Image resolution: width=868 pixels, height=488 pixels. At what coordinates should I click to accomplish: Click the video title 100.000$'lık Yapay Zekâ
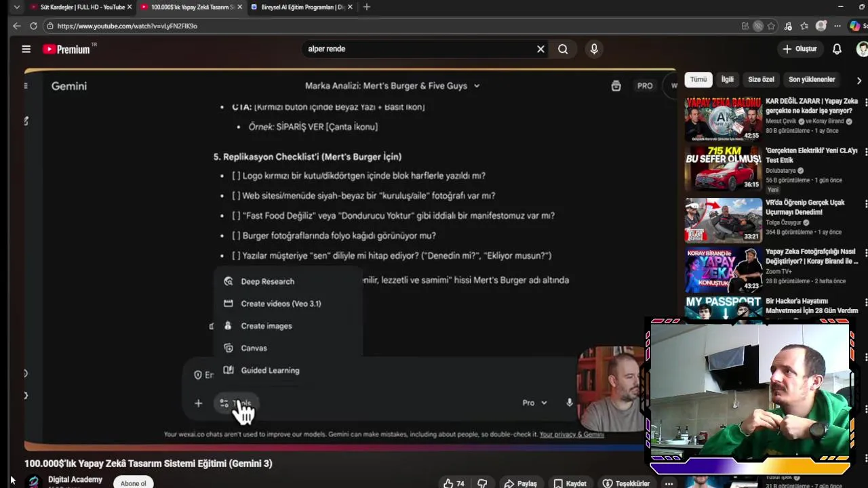[149, 464]
